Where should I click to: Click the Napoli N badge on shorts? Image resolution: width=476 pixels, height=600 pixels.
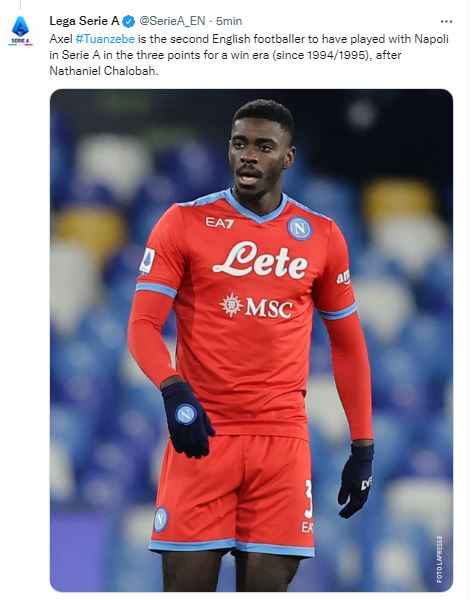(160, 519)
